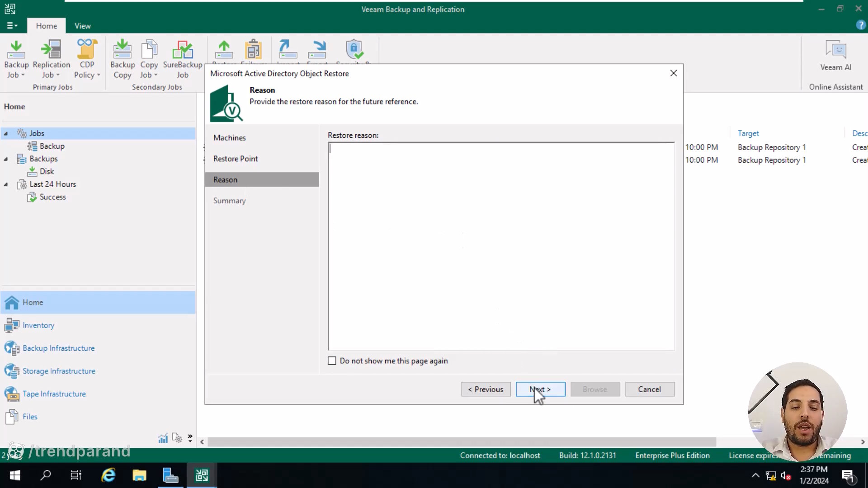Viewport: 868px width, 488px height.
Task: Click the Restore ribbon icon with the green up arrow
Action: (x=224, y=50)
